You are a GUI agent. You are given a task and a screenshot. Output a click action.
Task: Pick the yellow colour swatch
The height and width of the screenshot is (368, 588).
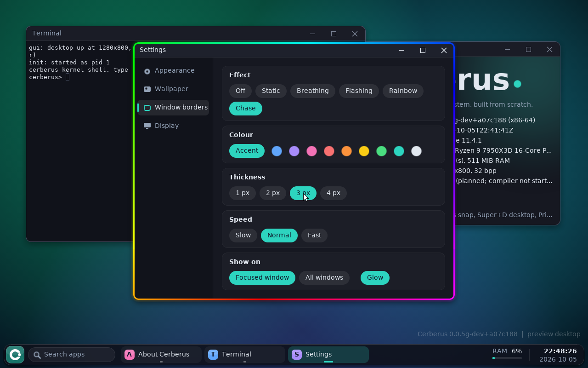(x=364, y=151)
